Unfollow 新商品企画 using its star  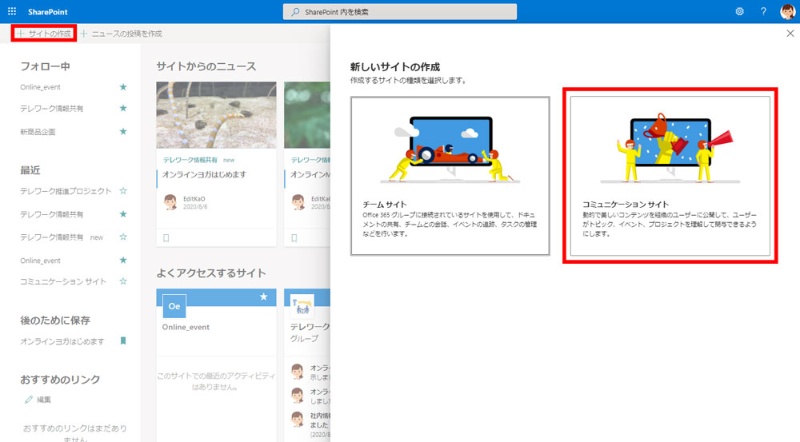click(123, 132)
